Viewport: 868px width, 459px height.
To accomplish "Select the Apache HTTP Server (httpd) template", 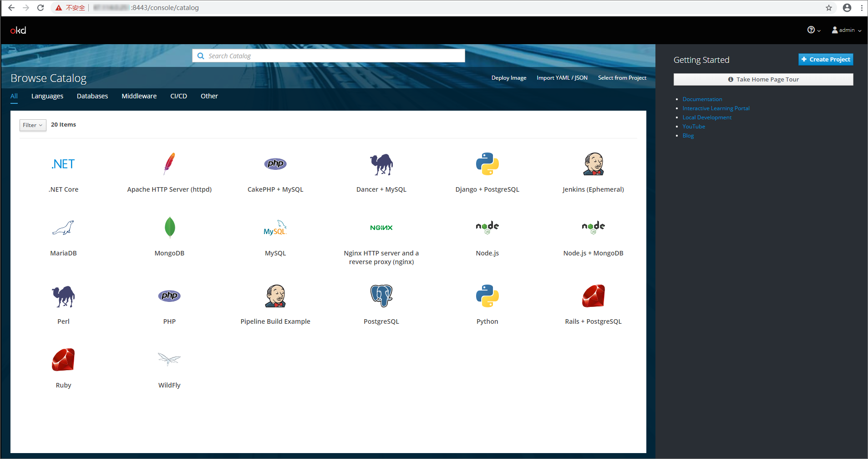I will [169, 172].
